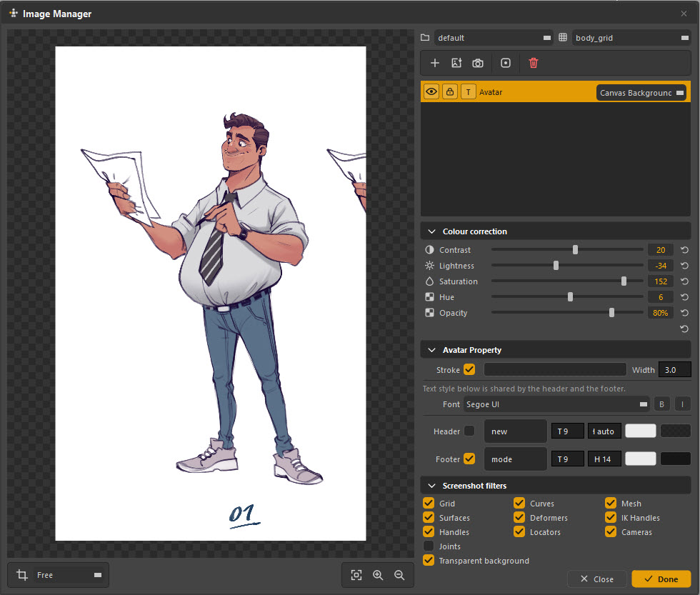Toggle the Avatar layer lock icon
The width and height of the screenshot is (700, 595).
[x=450, y=92]
